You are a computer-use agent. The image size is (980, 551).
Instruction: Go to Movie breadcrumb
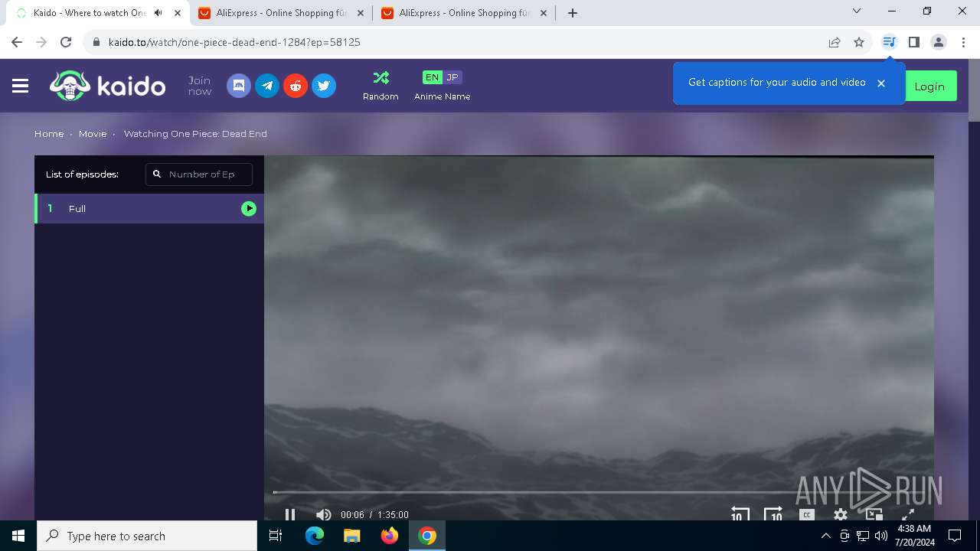pos(93,134)
